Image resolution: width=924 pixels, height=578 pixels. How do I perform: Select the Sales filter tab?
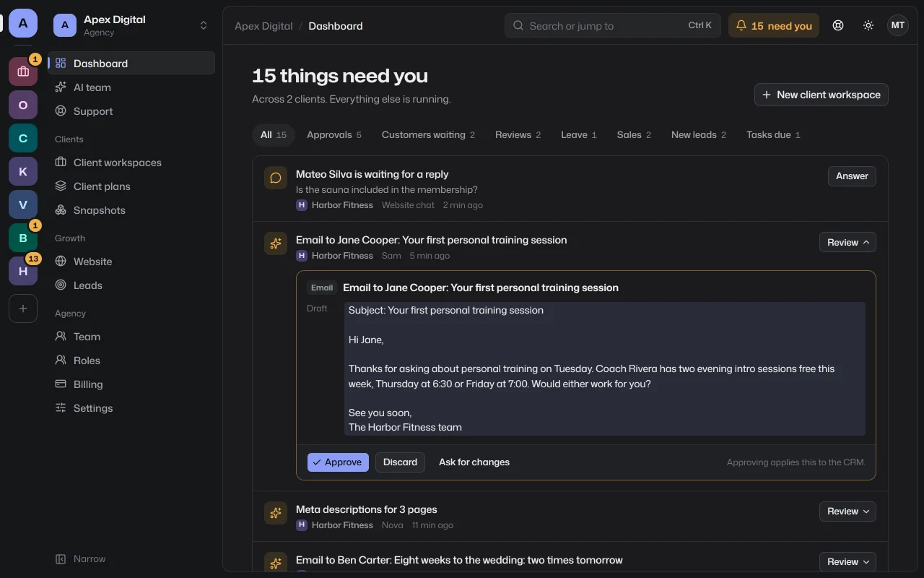point(634,135)
